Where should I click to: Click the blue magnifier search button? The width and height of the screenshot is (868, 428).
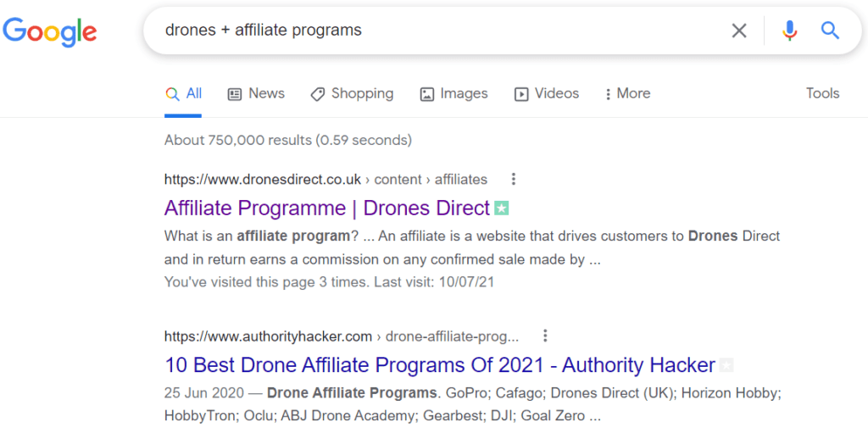click(831, 30)
